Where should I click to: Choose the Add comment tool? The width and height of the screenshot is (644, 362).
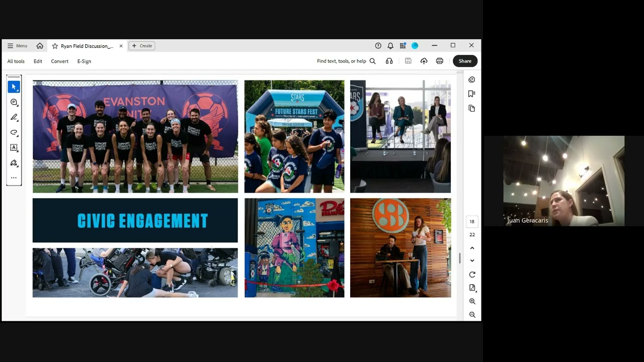14,102
